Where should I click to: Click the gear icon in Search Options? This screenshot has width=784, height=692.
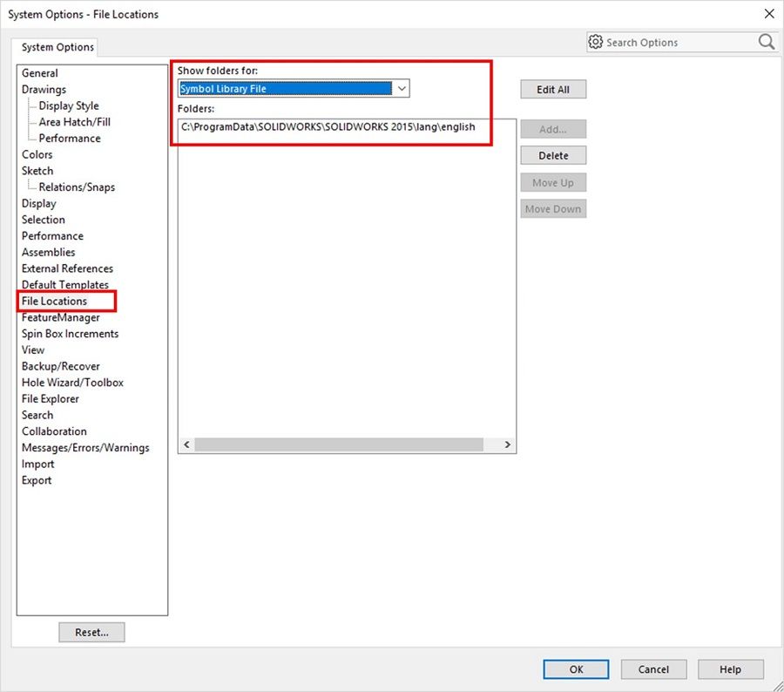tap(596, 42)
